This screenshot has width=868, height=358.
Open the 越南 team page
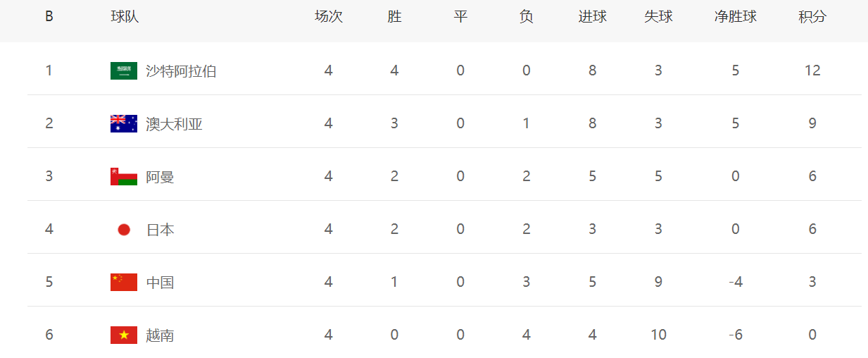coord(160,335)
